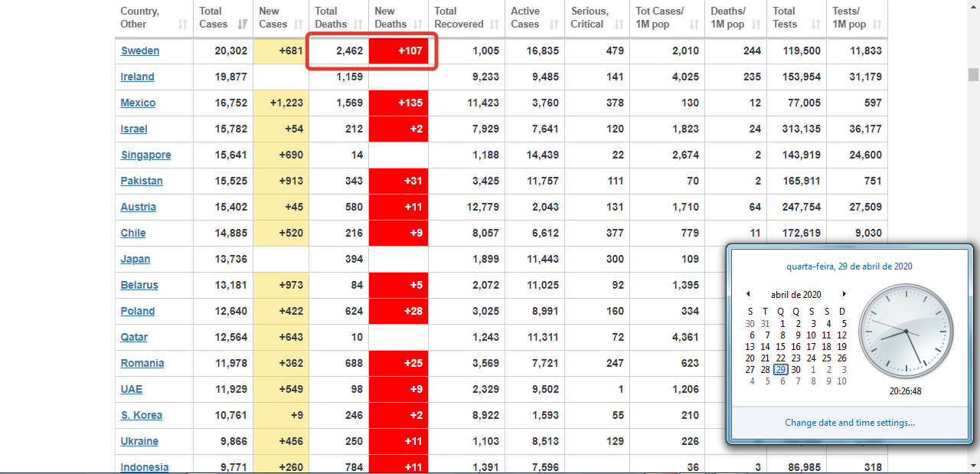Screen dimensions: 980x474
Task: Open the Belarus country link
Action: 139,285
